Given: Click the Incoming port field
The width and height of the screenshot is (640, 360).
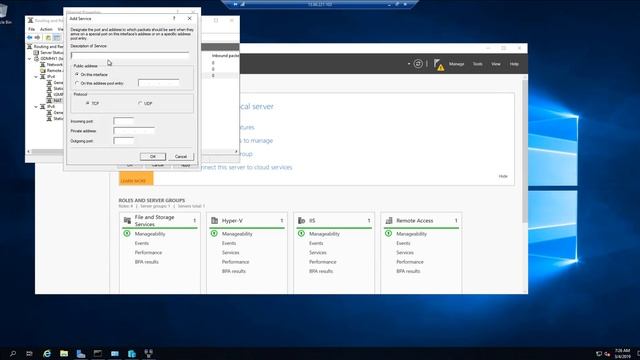Looking at the screenshot, I should [124, 121].
